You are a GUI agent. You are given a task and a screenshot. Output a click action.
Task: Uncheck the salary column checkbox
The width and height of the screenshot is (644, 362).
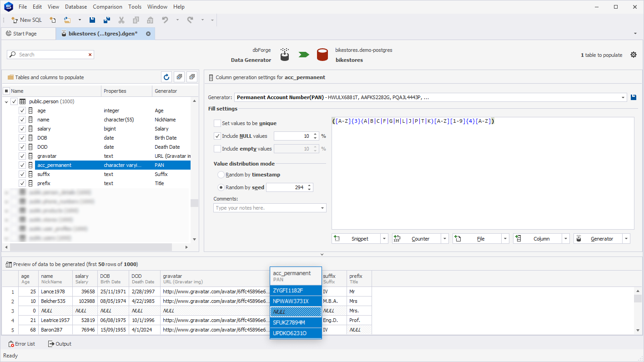tap(22, 129)
